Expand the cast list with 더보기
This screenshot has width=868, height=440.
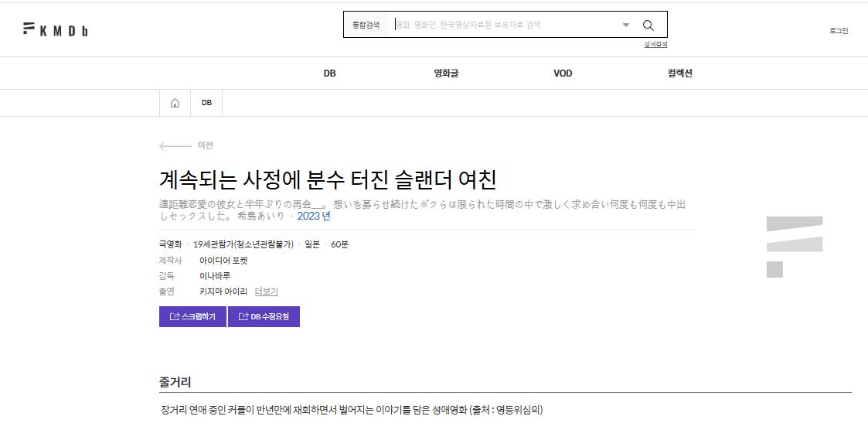coord(266,292)
